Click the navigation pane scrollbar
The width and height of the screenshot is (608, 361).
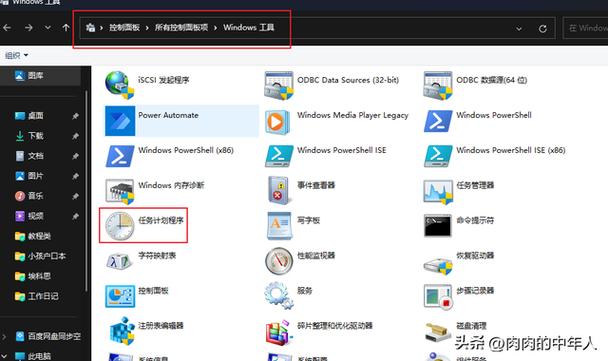coord(86,192)
